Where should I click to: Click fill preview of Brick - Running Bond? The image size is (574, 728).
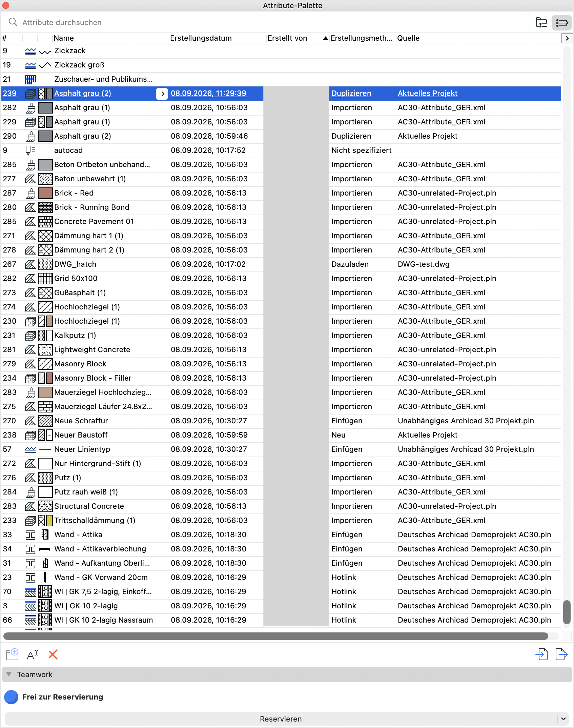coord(45,207)
